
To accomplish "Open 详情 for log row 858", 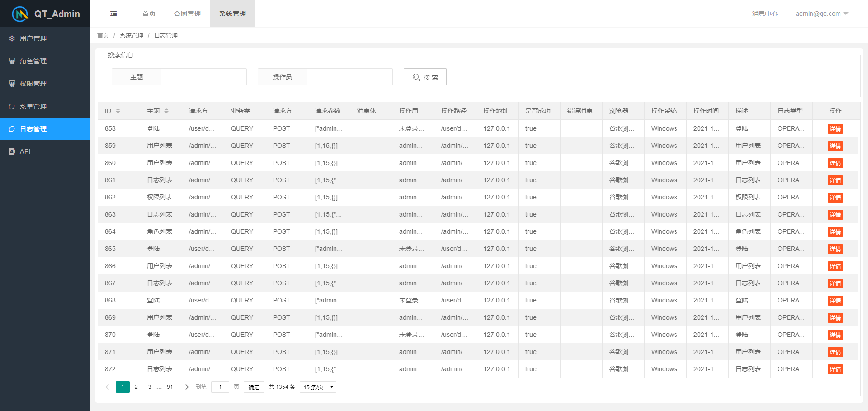I will (x=835, y=129).
